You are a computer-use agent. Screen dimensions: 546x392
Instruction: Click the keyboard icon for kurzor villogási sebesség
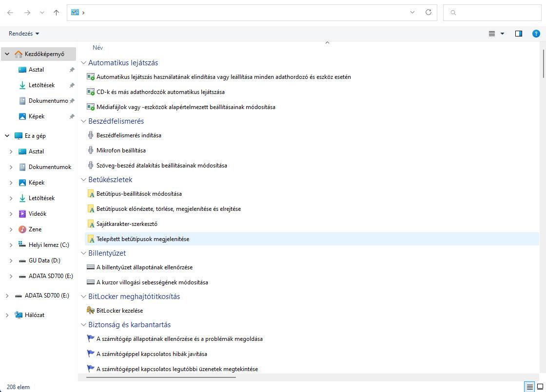pos(90,282)
